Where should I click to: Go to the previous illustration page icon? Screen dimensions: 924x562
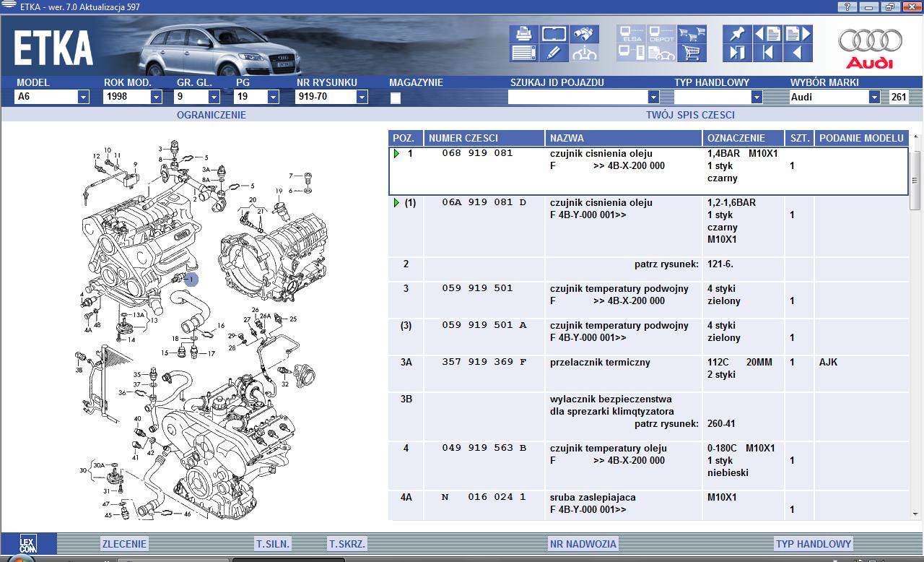pyautogui.click(x=767, y=34)
